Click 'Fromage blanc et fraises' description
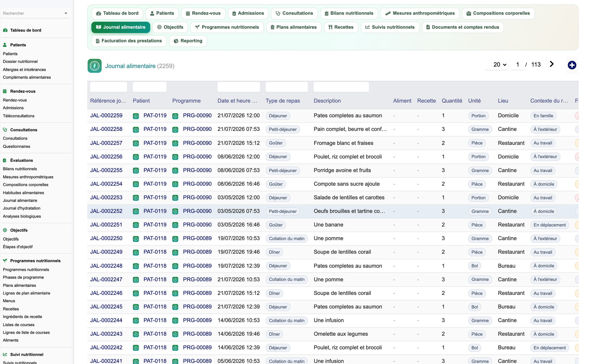589x364 pixels. [x=344, y=143]
